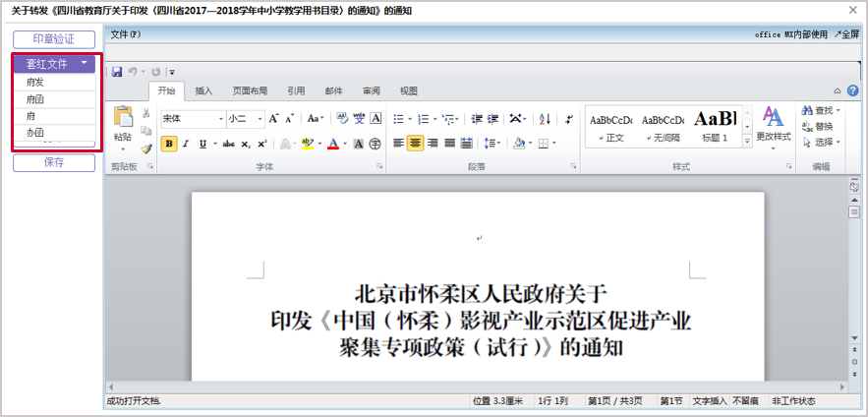Click the Character Shading icon
This screenshot has width=868, height=417.
point(359,144)
